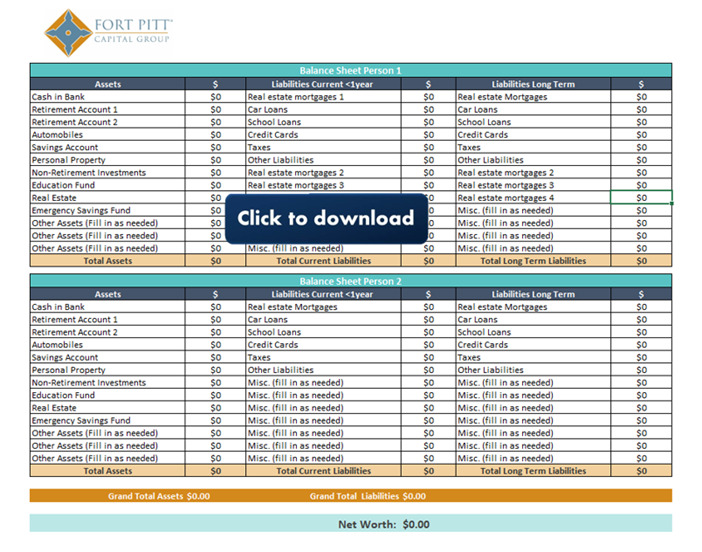Select the Balance Sheet Person 1 title bar
This screenshot has width=702, height=552.
click(350, 71)
